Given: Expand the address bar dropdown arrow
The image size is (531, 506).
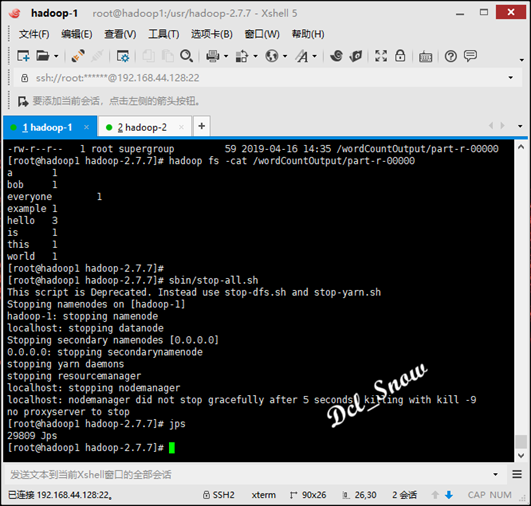Looking at the screenshot, I should [510, 78].
